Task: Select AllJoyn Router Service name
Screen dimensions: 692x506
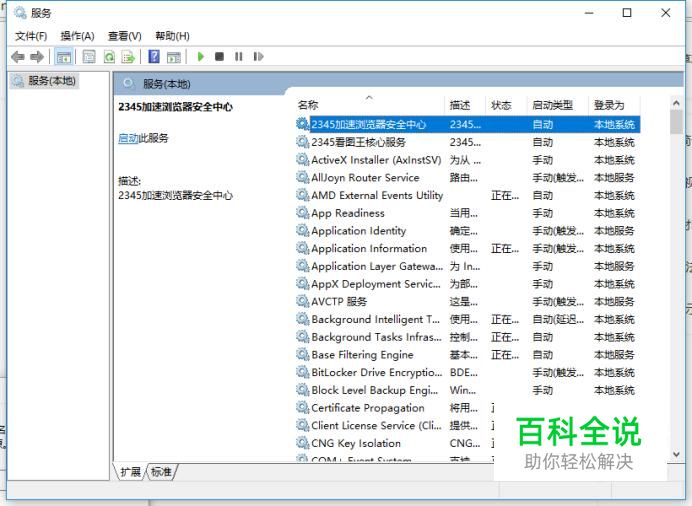Action: pos(365,177)
